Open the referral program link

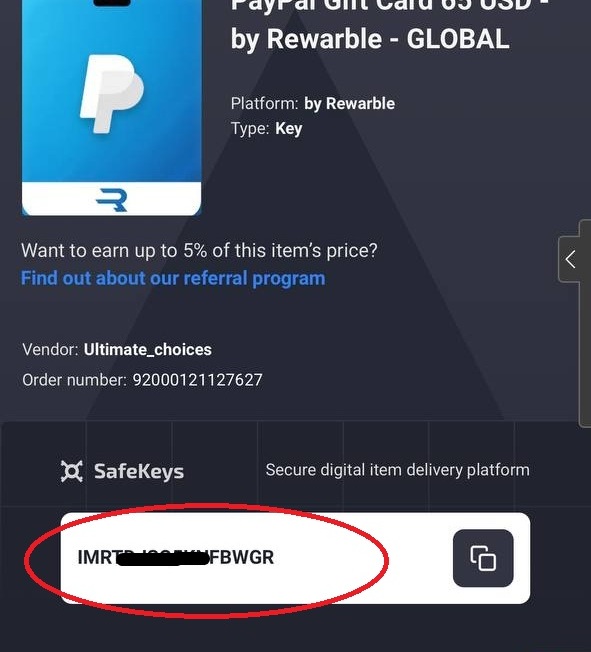173,278
